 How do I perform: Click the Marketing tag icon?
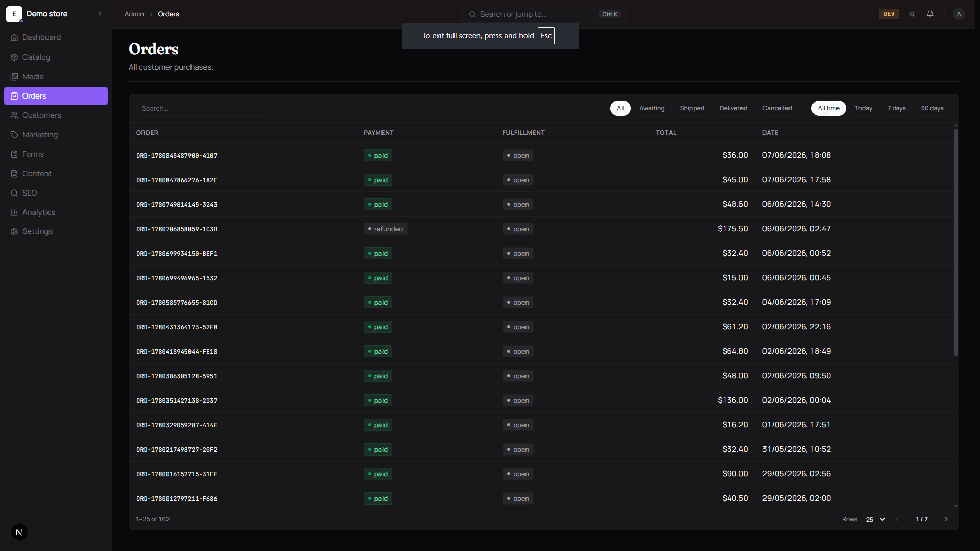click(14, 135)
